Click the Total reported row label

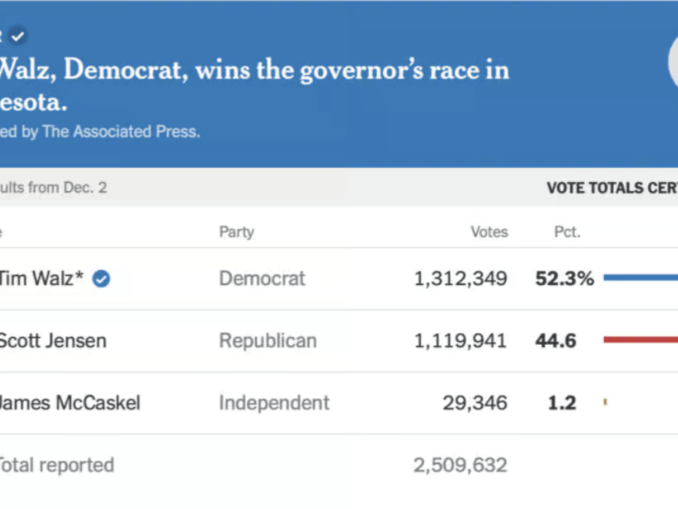point(56,465)
